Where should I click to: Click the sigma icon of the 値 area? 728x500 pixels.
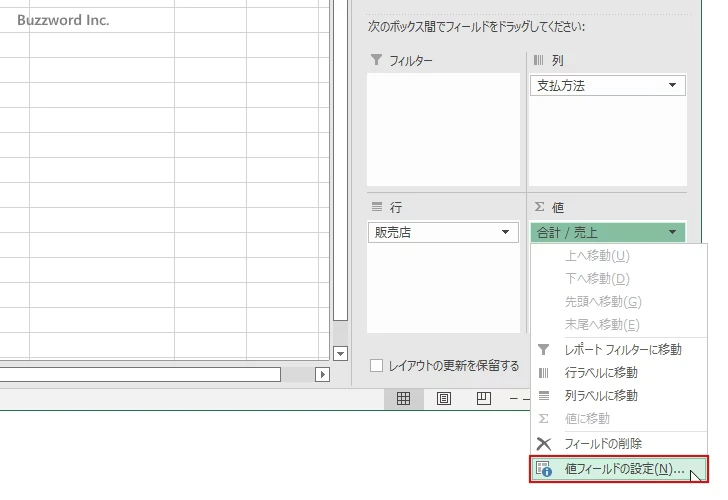[539, 206]
